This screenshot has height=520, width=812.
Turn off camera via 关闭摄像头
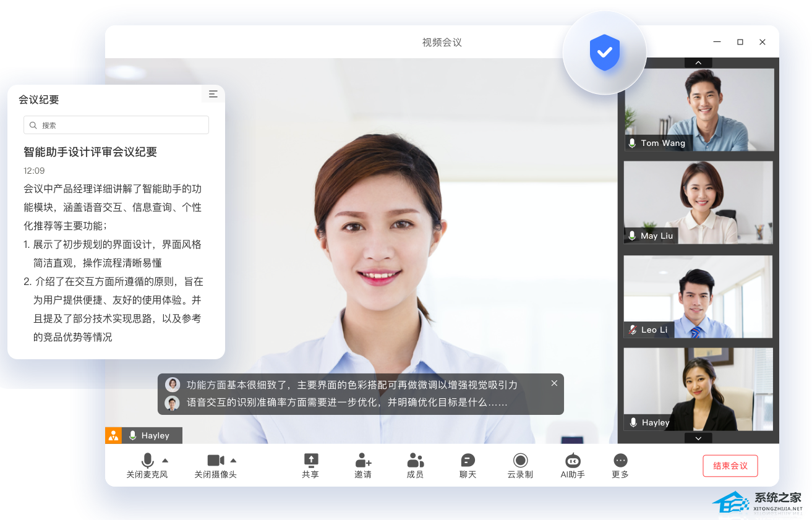215,466
